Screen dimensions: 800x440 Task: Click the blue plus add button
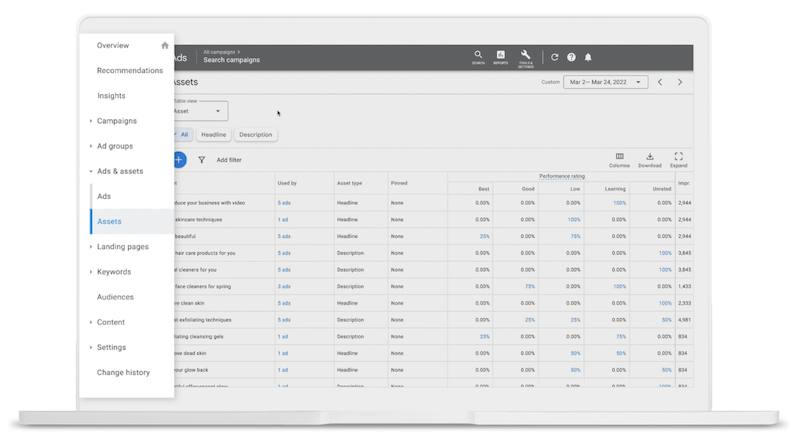(x=180, y=160)
